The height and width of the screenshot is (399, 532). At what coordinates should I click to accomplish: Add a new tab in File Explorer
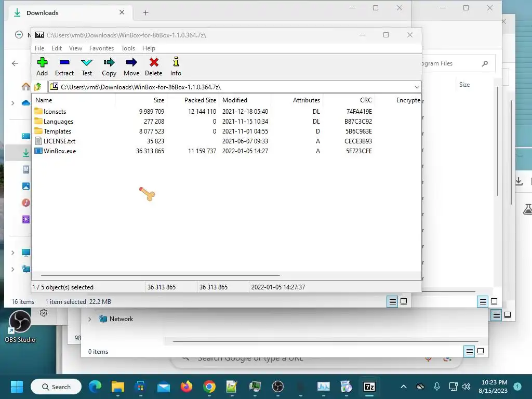click(x=145, y=13)
